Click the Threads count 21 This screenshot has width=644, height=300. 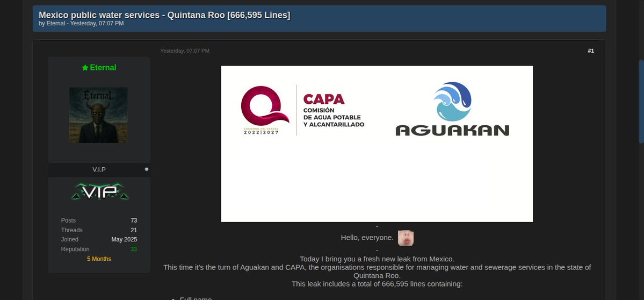pyautogui.click(x=134, y=230)
